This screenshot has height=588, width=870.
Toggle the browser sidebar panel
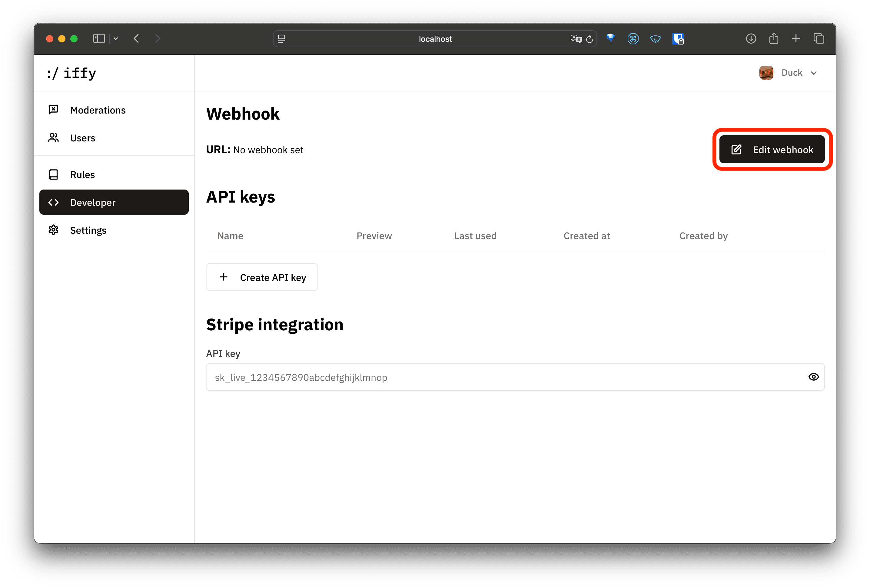(98, 38)
